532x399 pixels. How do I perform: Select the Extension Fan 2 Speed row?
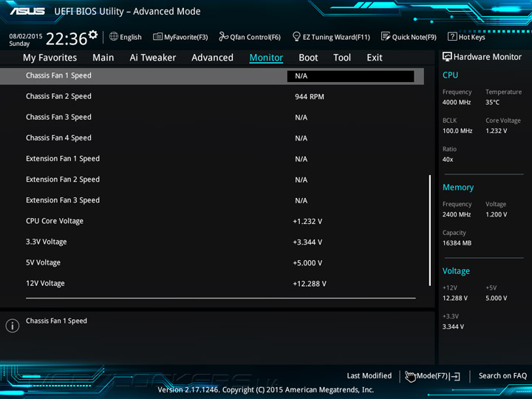(212, 180)
